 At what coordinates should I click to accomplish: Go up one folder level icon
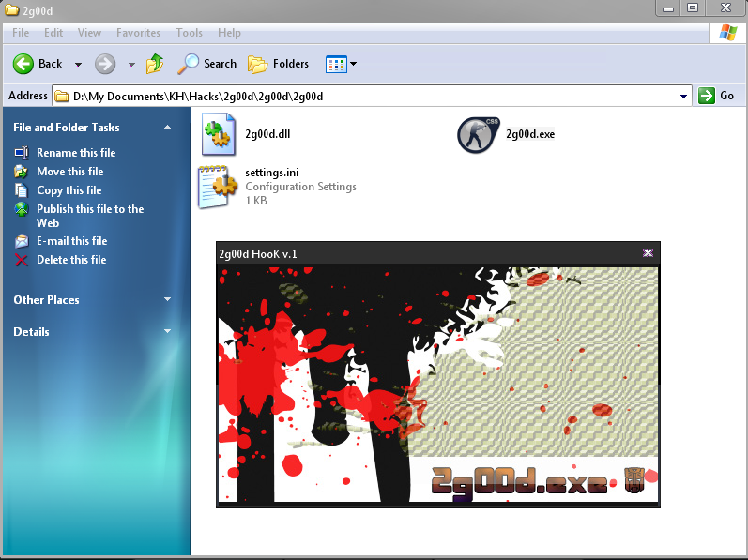click(155, 64)
